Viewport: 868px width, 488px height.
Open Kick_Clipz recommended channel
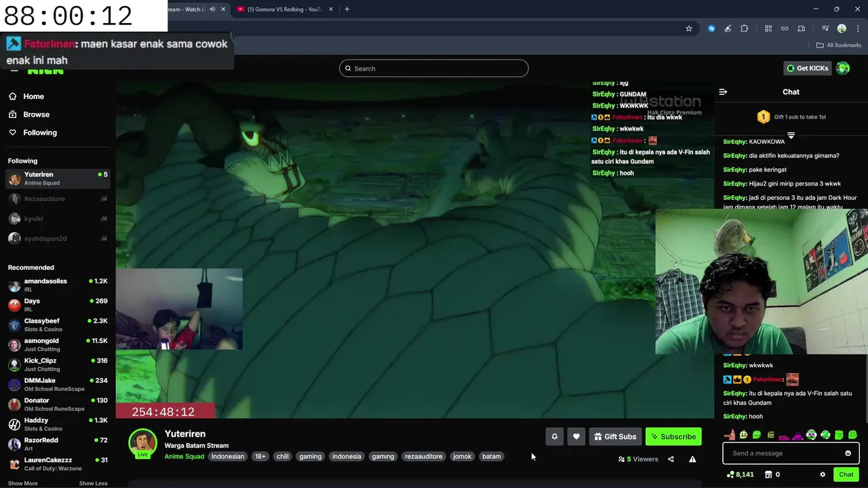pyautogui.click(x=58, y=365)
